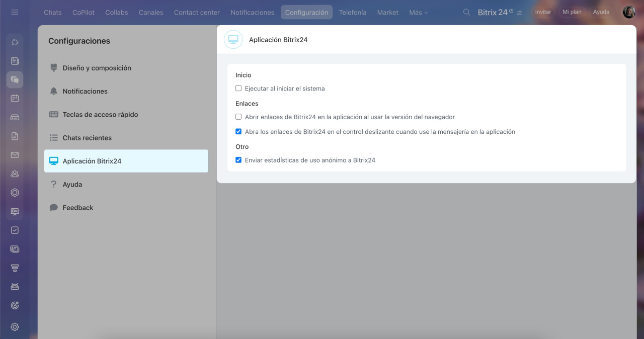Image resolution: width=644 pixels, height=339 pixels.
Task: Switch to the Chats tab
Action: click(x=53, y=13)
